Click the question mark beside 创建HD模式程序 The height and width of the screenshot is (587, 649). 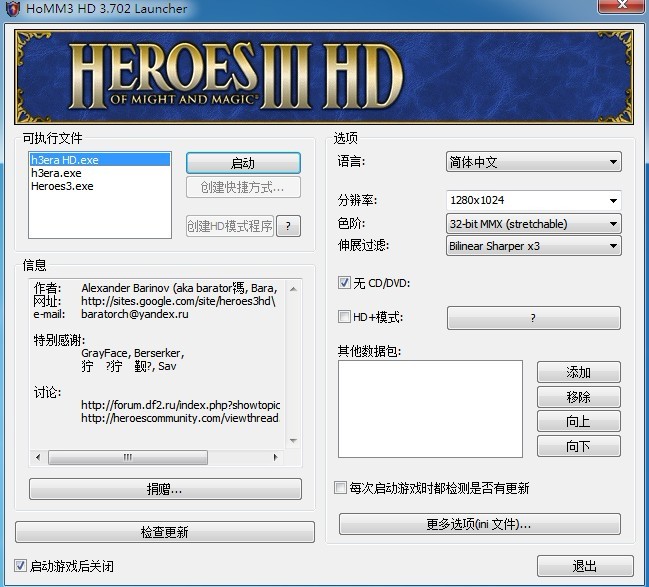tap(288, 226)
